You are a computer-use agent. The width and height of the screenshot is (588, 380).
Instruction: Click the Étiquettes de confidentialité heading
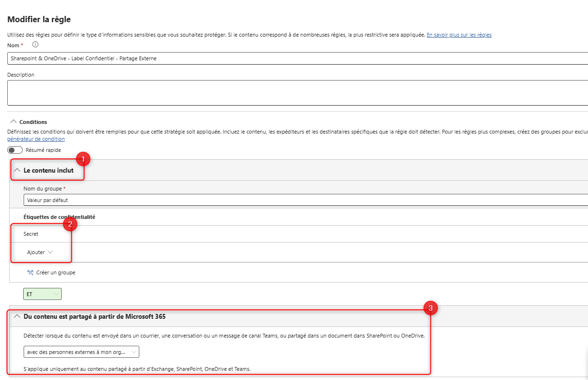(x=59, y=217)
